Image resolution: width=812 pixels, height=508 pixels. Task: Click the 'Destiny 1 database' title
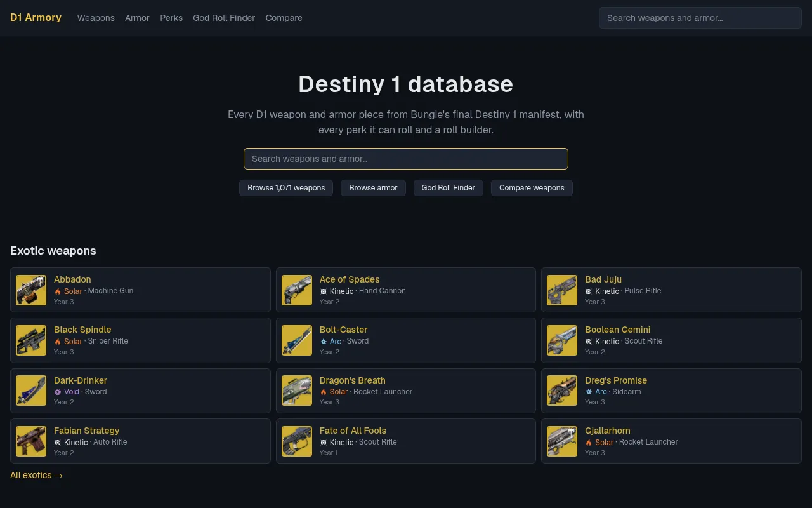(406, 84)
